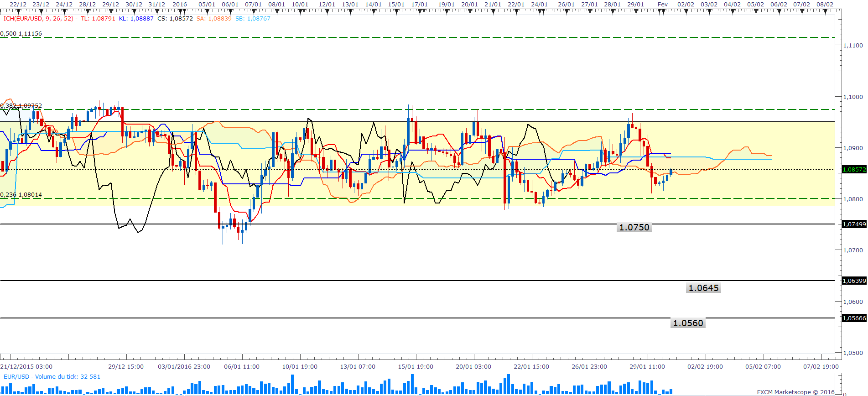868x396 pixels.
Task: Click the 1.0560 support level label
Action: (688, 323)
